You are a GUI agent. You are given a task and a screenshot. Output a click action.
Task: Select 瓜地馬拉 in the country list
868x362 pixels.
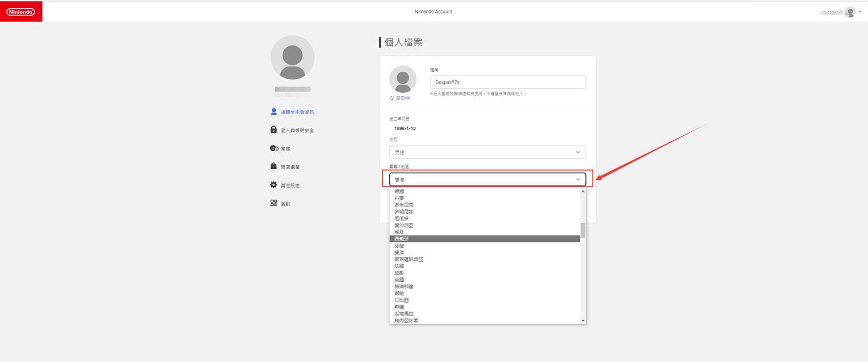click(x=485, y=313)
